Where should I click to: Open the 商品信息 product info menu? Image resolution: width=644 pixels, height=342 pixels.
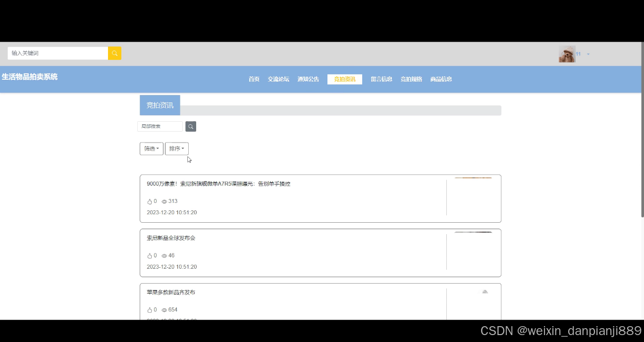pyautogui.click(x=441, y=79)
